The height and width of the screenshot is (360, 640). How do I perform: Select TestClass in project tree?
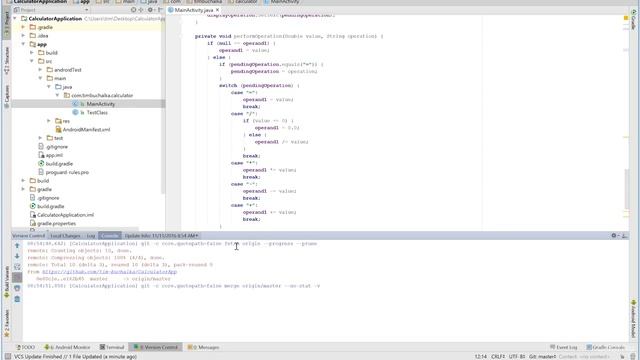(97, 112)
